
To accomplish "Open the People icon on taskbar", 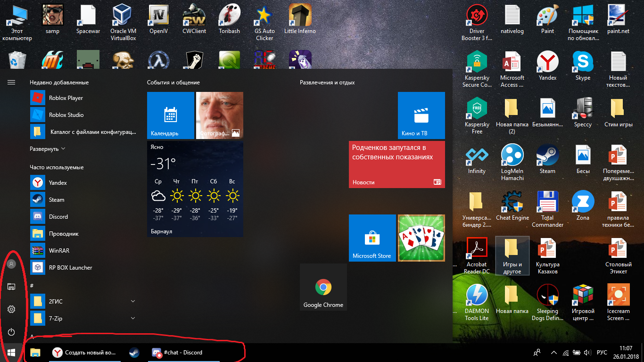I will [x=537, y=353].
